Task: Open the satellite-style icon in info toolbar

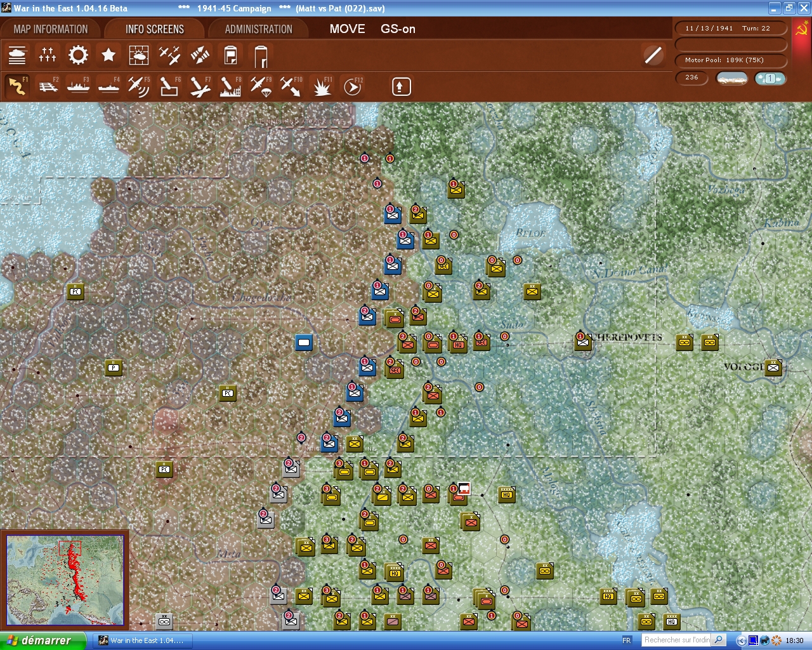Action: (x=200, y=56)
